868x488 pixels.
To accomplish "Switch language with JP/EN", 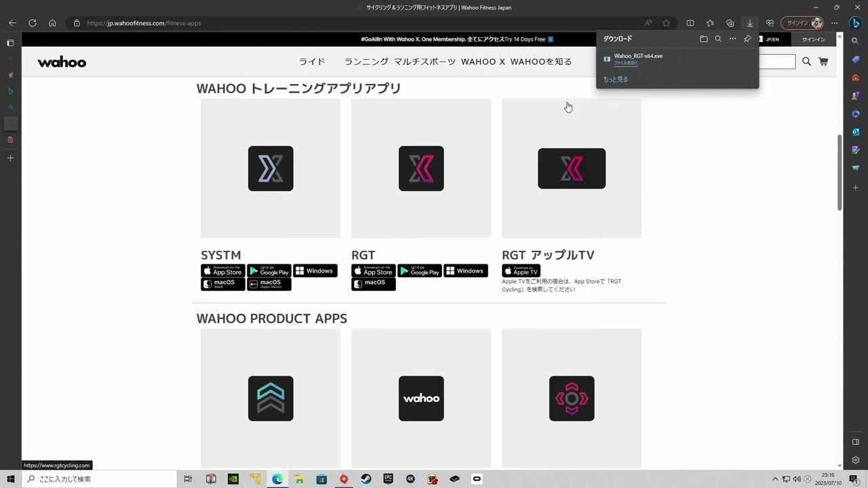I will [772, 39].
